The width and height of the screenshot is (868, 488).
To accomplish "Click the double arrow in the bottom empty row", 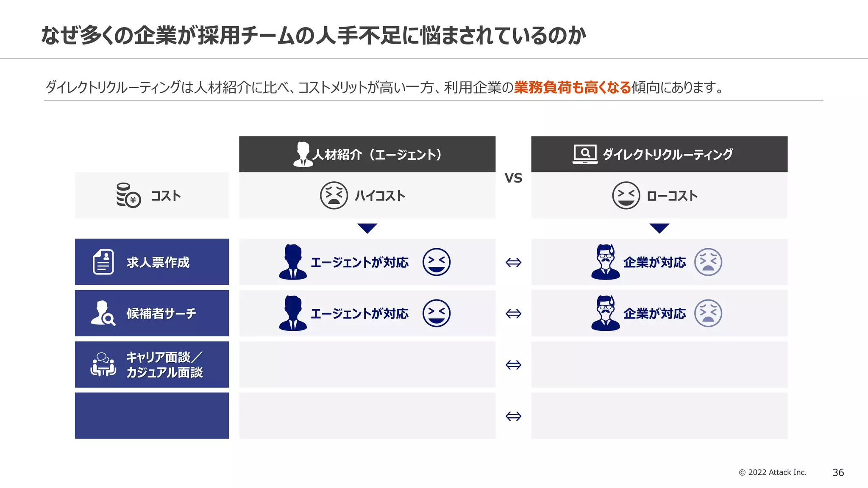I will [513, 416].
